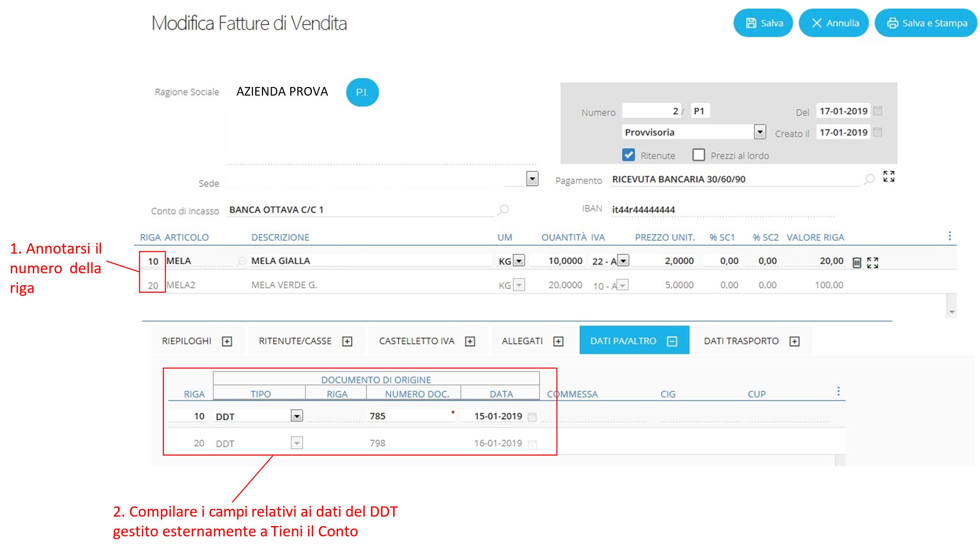Enable the Prezzi al lordo checkbox
Screen dimensions: 980x547
(698, 155)
